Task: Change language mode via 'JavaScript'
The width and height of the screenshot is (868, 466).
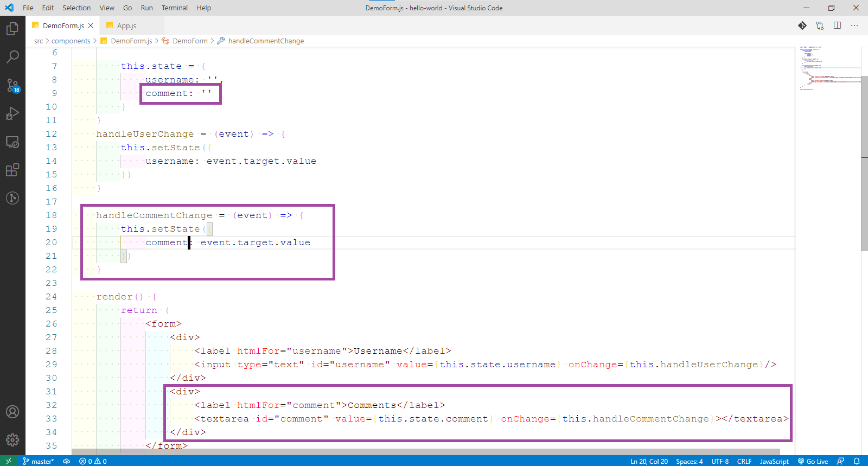Action: (x=774, y=461)
